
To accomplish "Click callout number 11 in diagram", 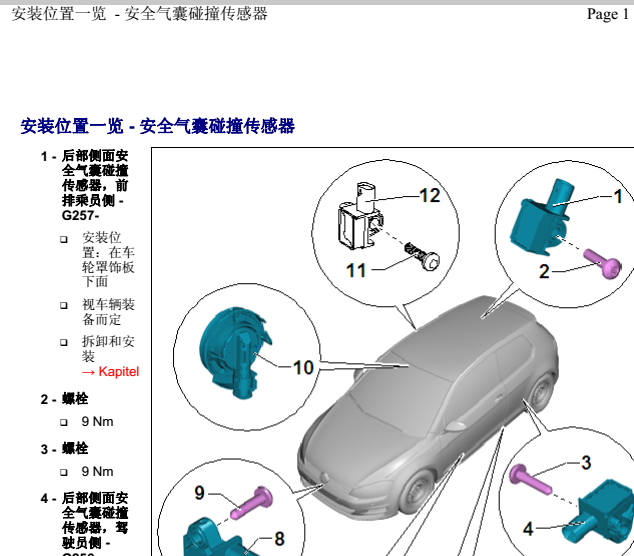I will point(356,271).
